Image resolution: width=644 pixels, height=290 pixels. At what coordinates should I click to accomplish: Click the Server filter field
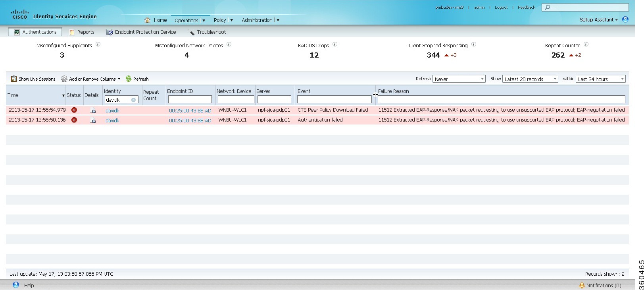[x=274, y=99]
